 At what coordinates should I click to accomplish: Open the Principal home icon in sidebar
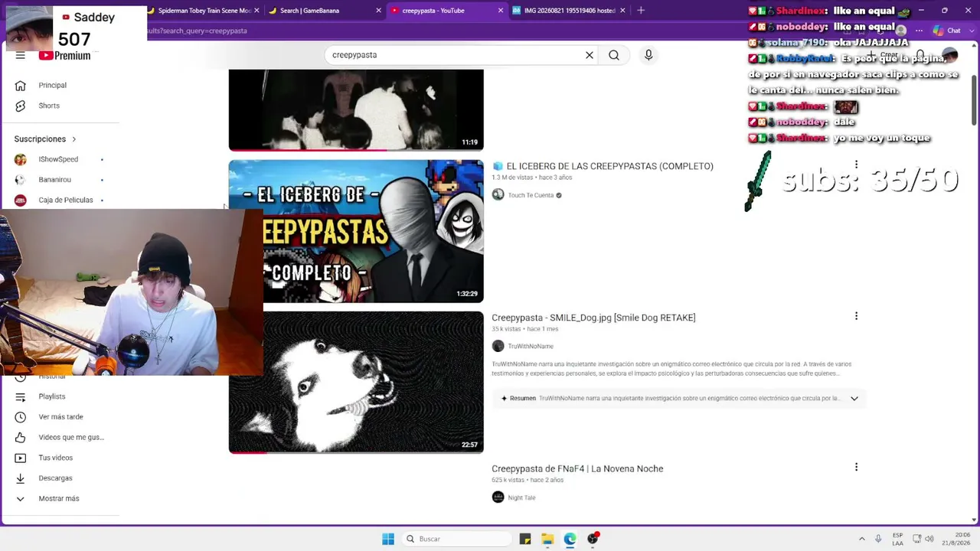21,85
